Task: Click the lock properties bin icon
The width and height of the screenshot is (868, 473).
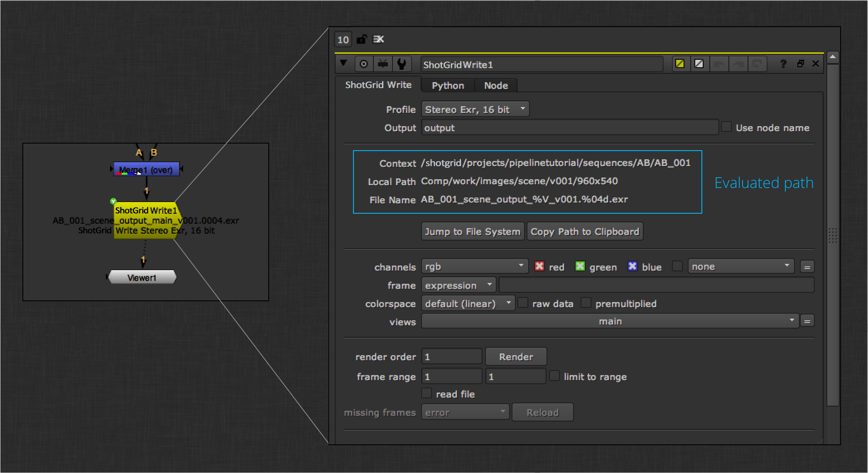Action: pos(362,39)
